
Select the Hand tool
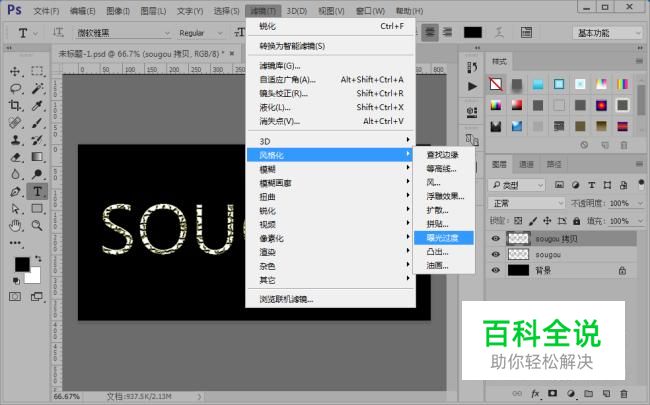[15, 226]
